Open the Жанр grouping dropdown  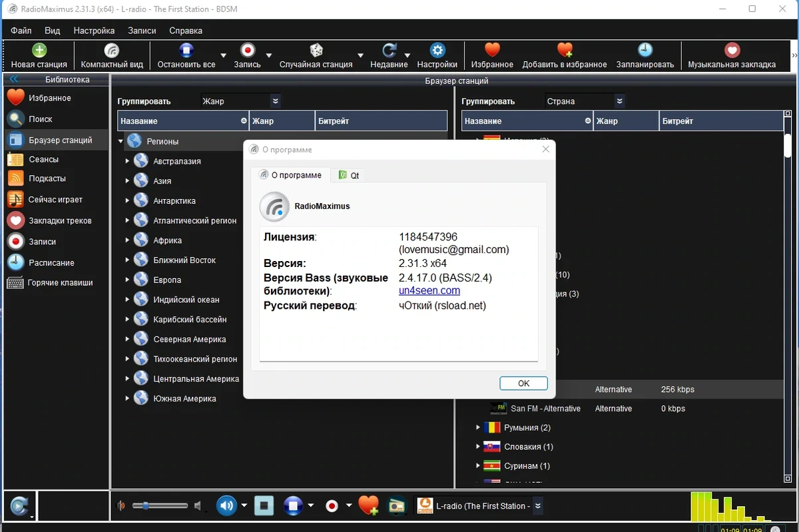[x=241, y=101]
